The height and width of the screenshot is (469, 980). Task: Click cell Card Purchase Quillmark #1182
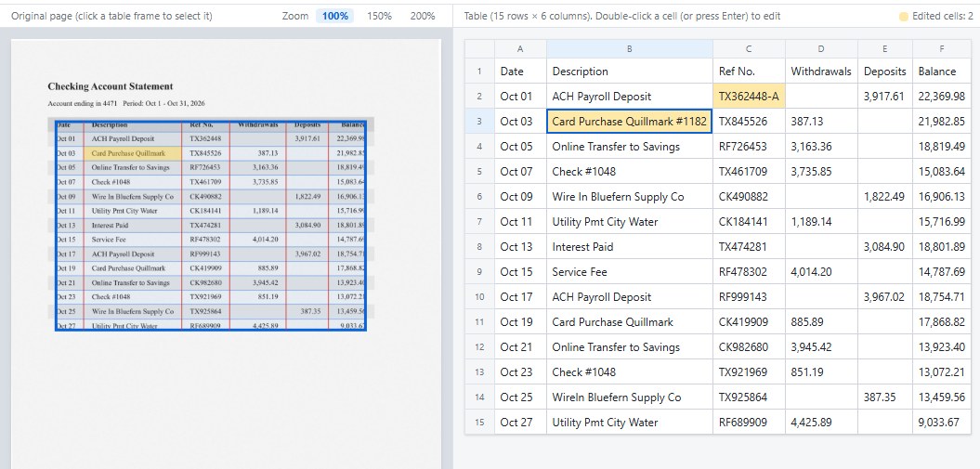[x=630, y=121]
